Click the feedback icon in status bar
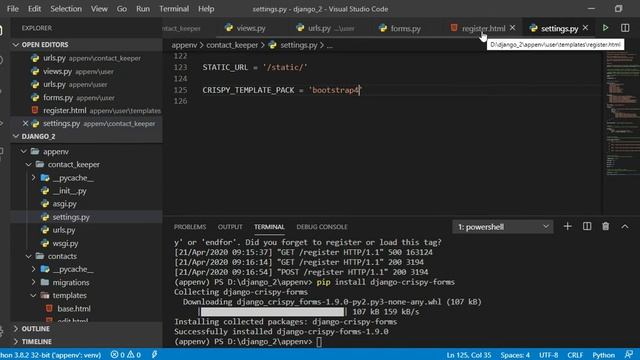 click(629, 355)
